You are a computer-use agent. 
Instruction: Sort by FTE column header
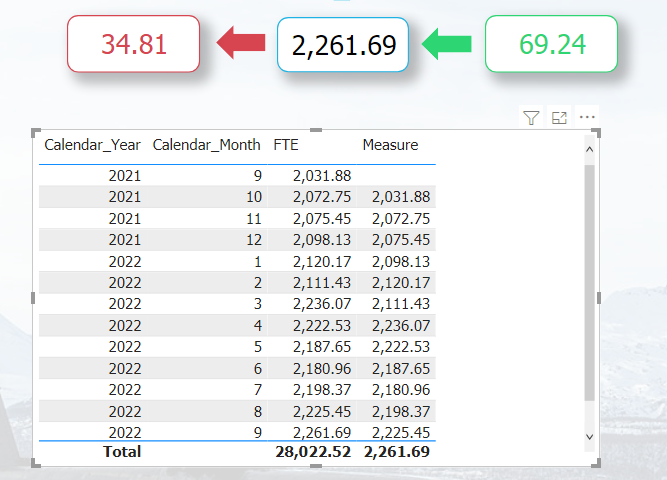coord(285,145)
